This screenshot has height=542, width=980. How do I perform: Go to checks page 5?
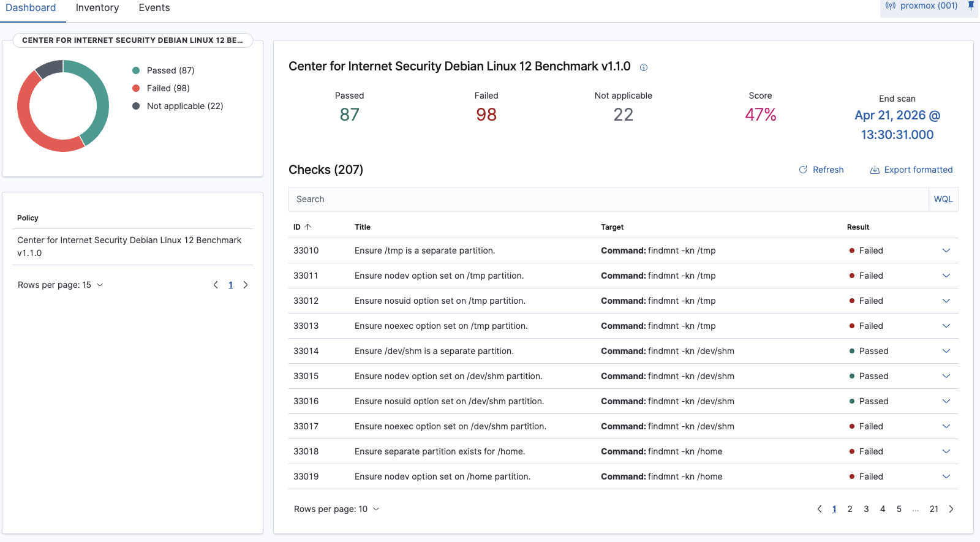point(899,509)
